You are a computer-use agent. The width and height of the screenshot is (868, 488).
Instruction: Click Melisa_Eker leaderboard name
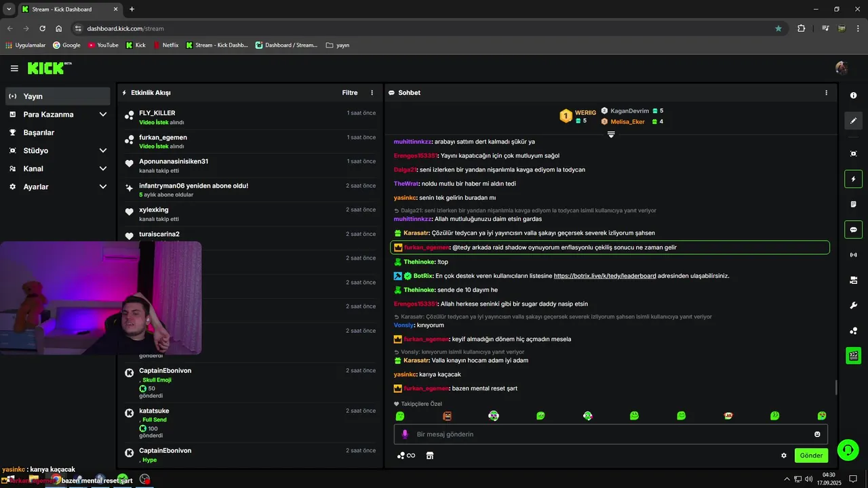click(627, 121)
